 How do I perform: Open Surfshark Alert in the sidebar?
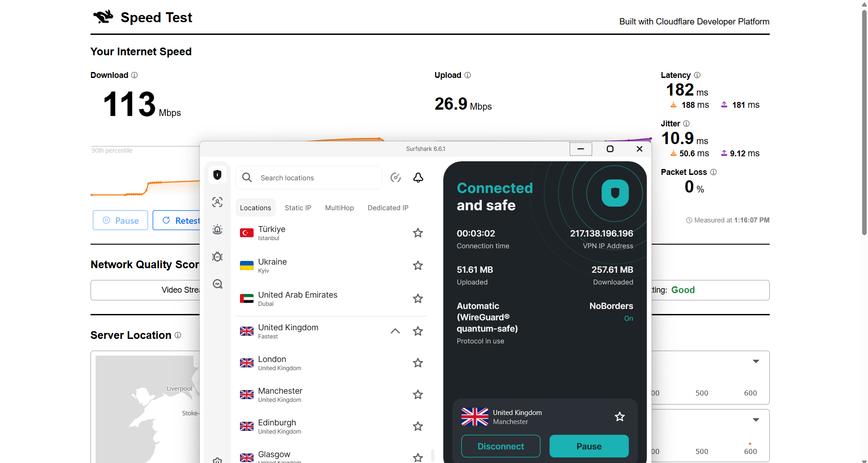click(x=217, y=230)
